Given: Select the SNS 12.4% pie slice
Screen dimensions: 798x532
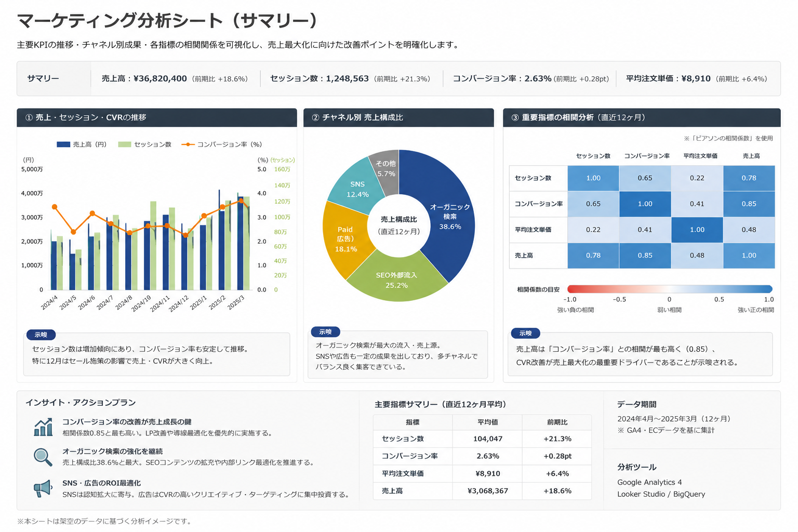Looking at the screenshot, I should pos(356,189).
